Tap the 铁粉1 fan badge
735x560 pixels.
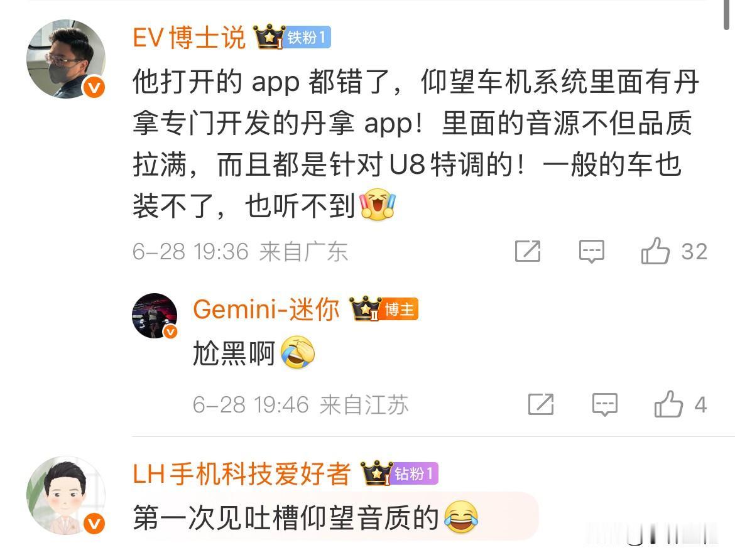pyautogui.click(x=307, y=37)
